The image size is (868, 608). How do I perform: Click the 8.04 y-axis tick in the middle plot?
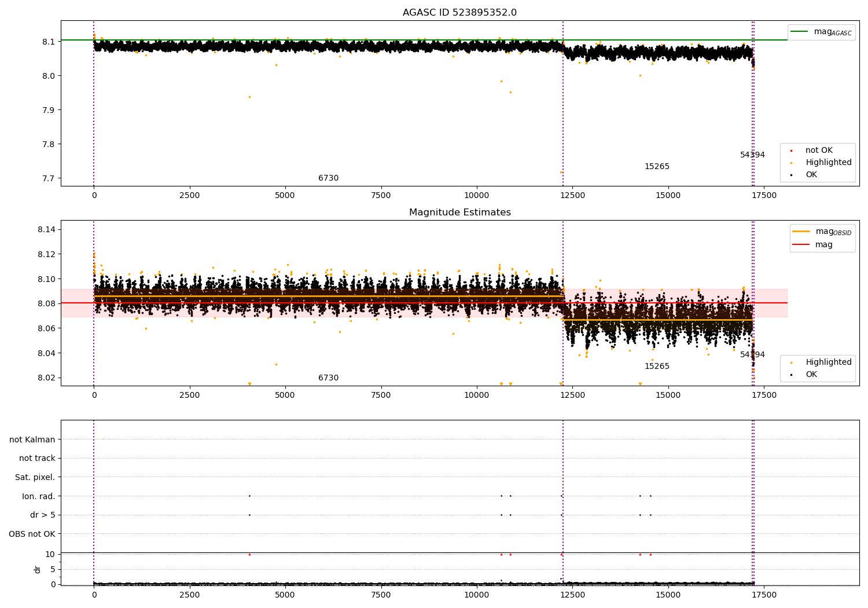tap(46, 353)
